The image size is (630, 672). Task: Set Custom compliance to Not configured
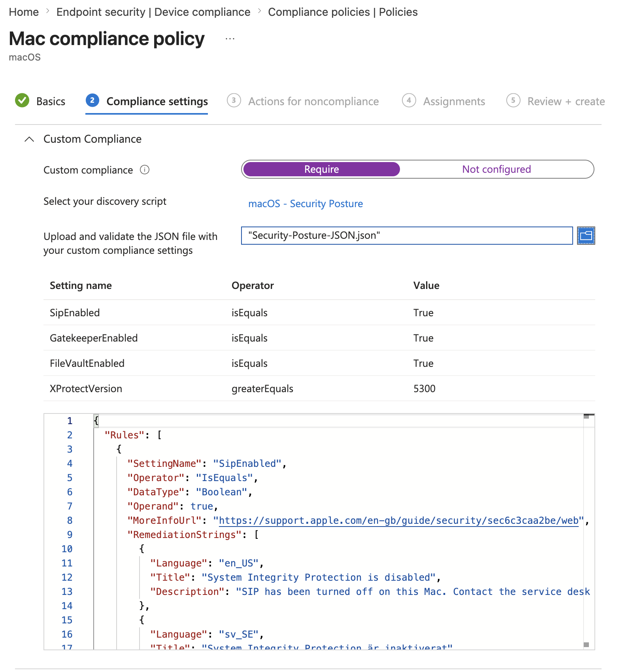click(x=496, y=169)
